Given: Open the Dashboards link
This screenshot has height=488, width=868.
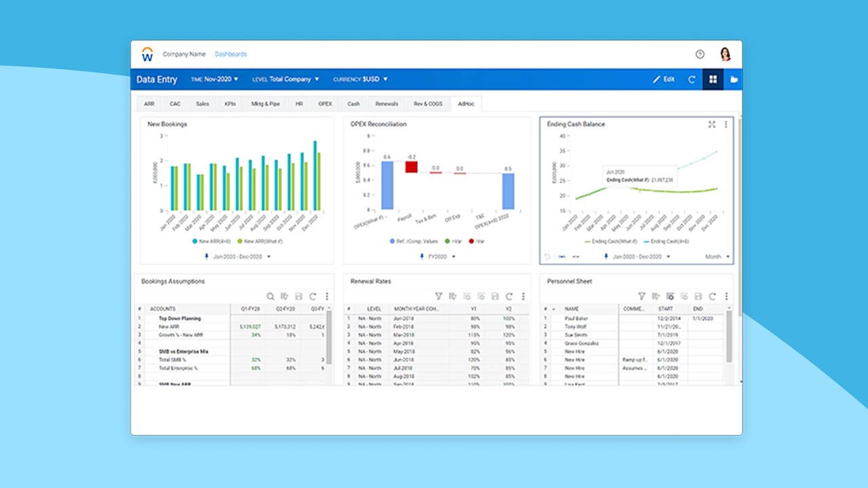Looking at the screenshot, I should click(231, 54).
